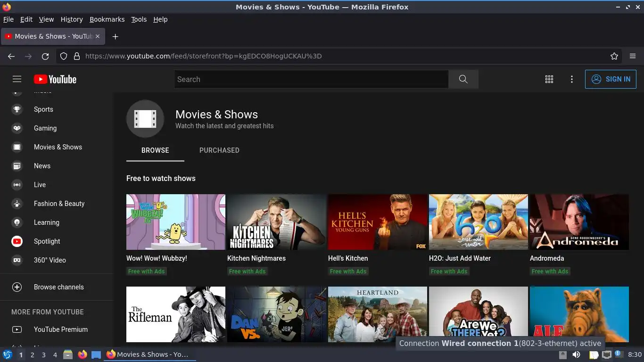Open Browse channels link
This screenshot has height=362, width=644.
[57, 287]
